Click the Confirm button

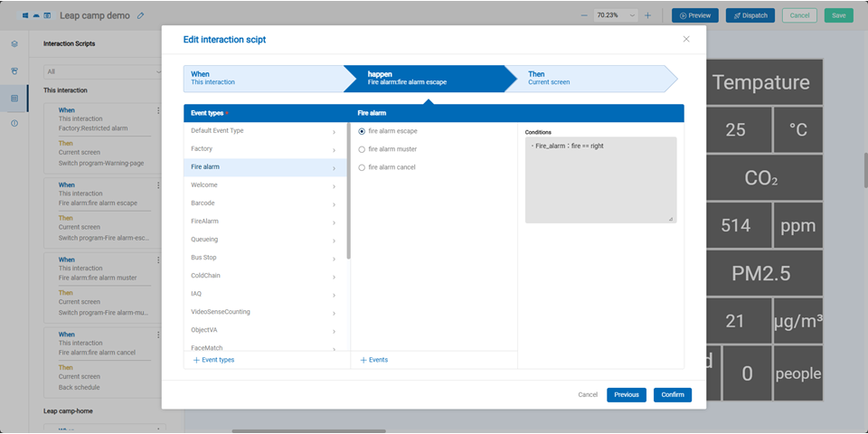(x=672, y=395)
